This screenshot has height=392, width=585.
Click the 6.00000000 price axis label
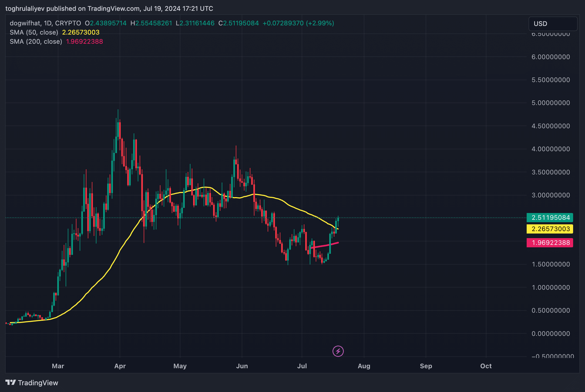(x=551, y=57)
